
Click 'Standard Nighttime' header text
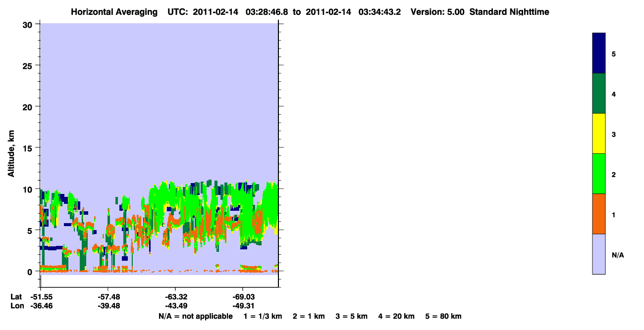(x=509, y=12)
